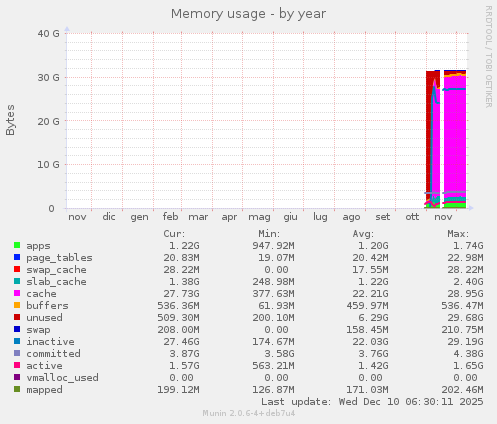Click the red swap_cache legend swatch
Image resolution: width=497 pixels, height=424 pixels.
point(17,269)
